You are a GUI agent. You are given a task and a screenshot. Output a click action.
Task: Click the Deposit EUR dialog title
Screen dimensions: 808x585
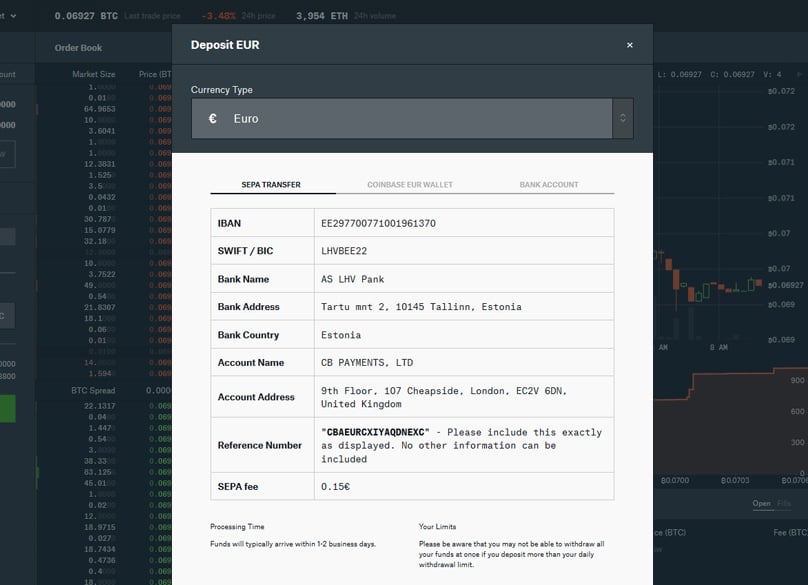225,45
